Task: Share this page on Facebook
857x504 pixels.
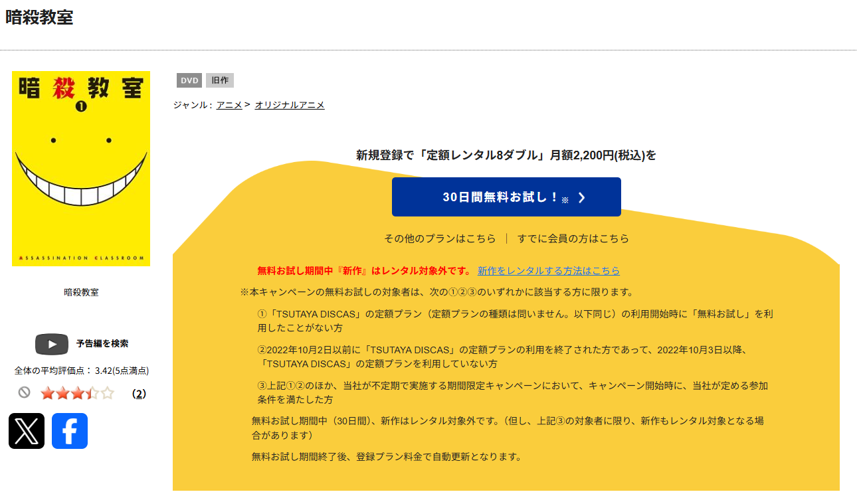Action: (69, 431)
